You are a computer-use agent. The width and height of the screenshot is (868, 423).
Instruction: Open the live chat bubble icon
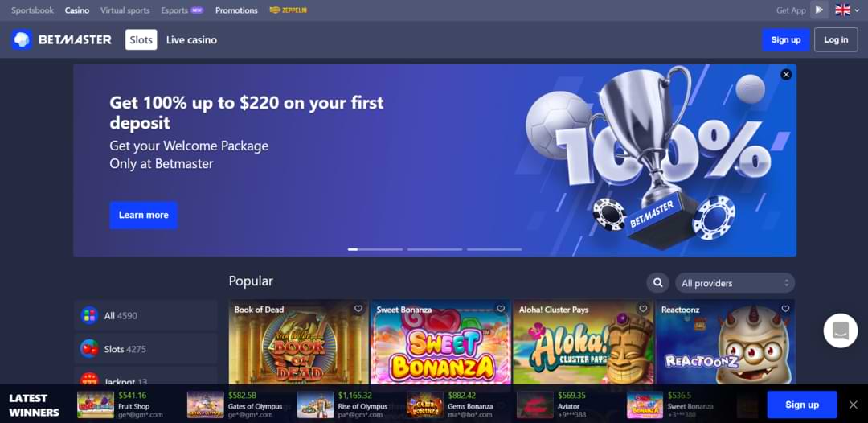tap(841, 331)
